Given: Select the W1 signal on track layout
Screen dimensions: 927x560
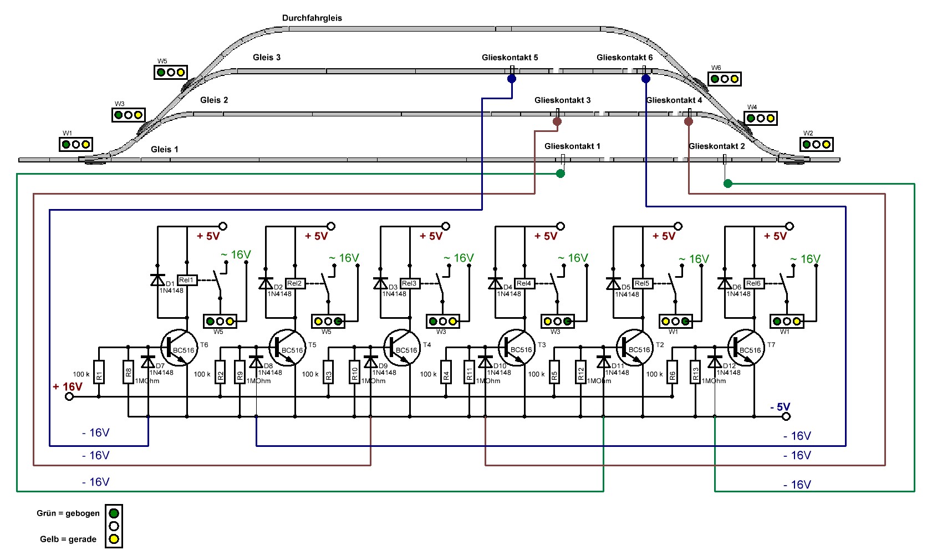Looking at the screenshot, I should point(75,145).
